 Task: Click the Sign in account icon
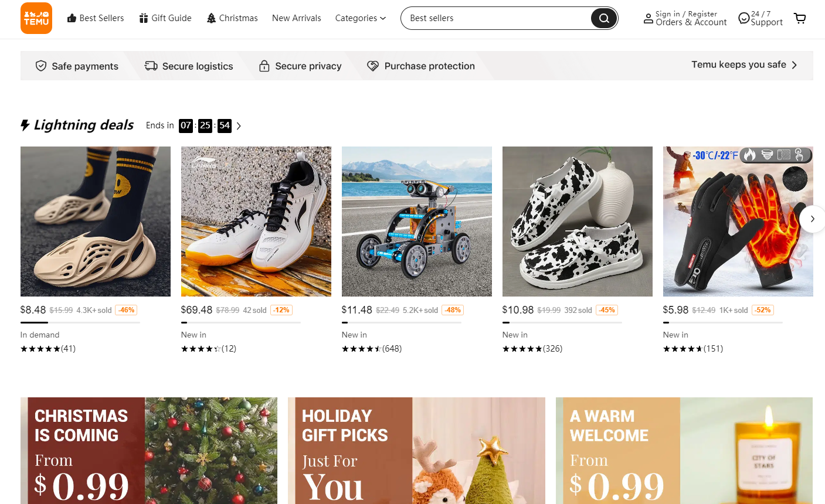tap(648, 18)
